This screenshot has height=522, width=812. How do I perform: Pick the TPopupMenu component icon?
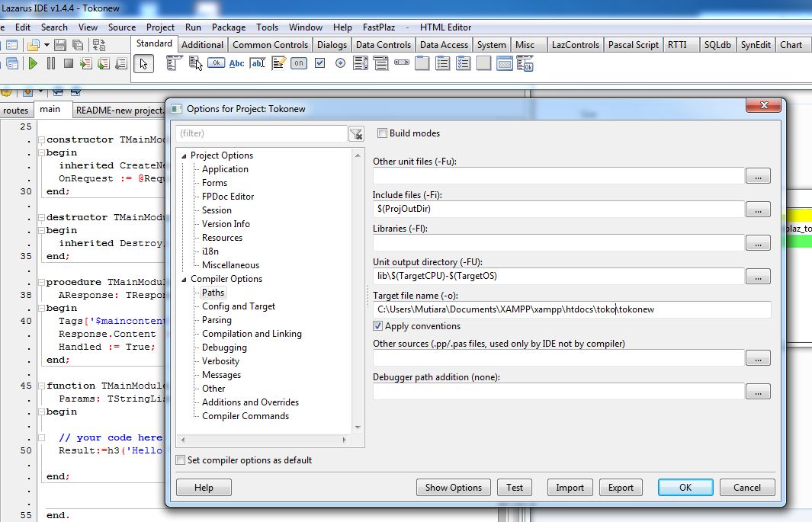(195, 63)
